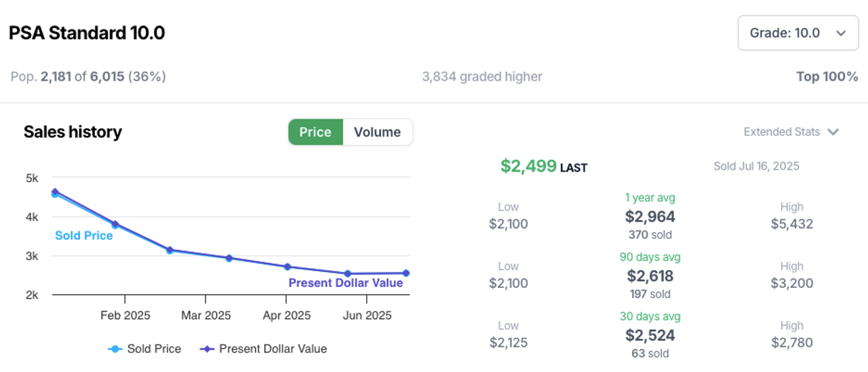
Task: Toggle Present Dollar Value series in legend
Action: pos(263,349)
